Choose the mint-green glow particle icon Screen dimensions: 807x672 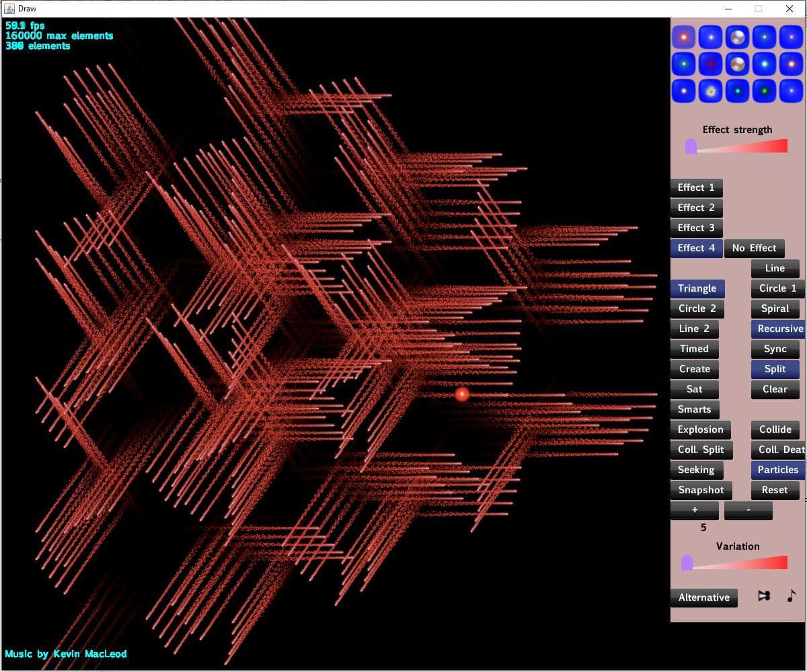coord(684,64)
